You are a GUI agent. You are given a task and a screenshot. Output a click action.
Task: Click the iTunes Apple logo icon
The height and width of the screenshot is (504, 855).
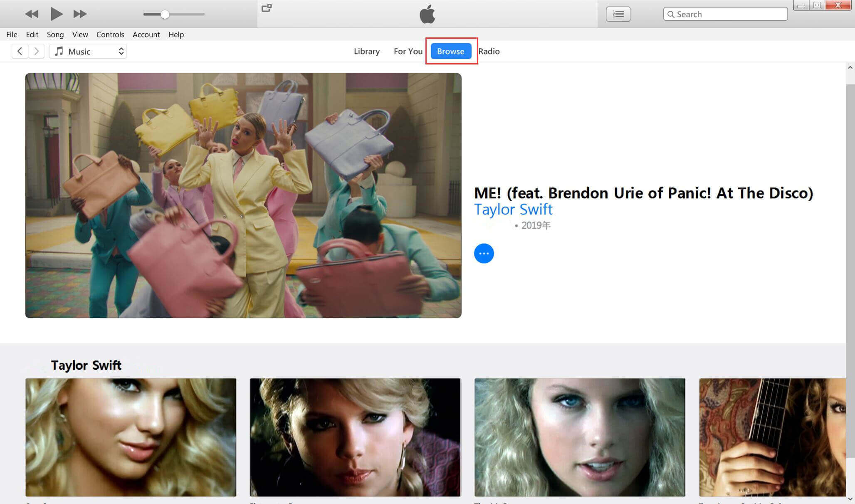click(x=427, y=14)
